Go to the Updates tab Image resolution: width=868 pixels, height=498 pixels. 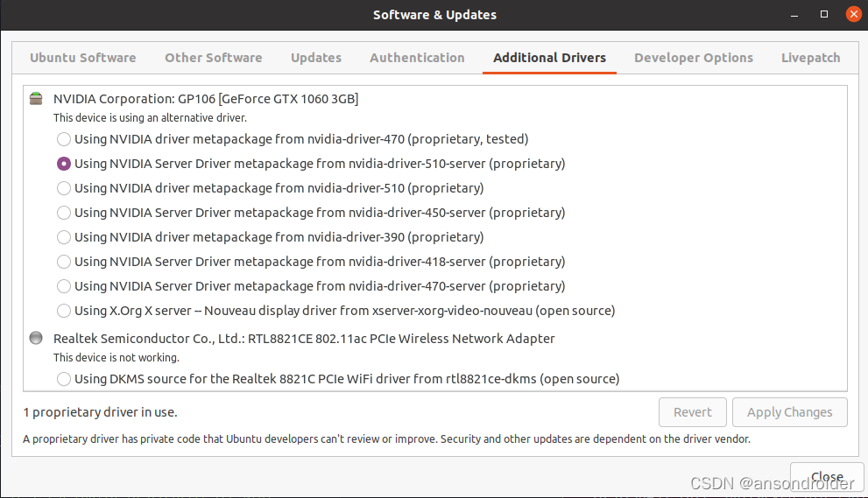click(x=316, y=58)
